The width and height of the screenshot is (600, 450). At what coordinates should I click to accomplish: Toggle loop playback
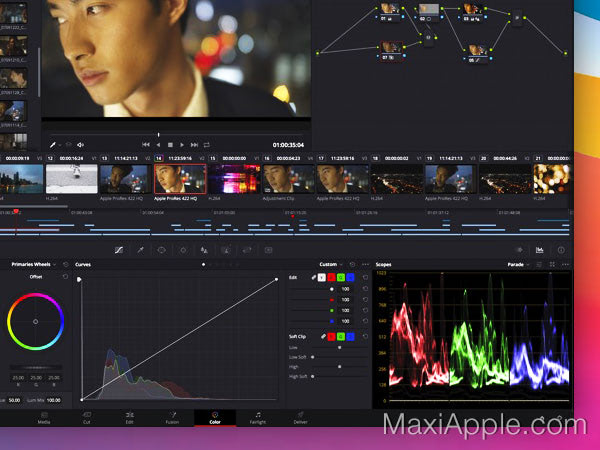coord(207,145)
